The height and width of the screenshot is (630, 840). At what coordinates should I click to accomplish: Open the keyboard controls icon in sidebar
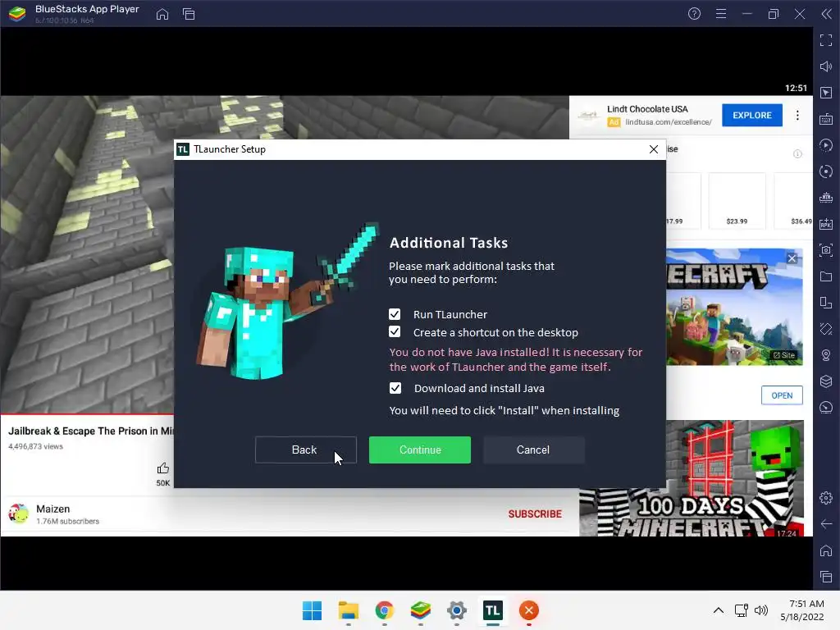pos(825,119)
